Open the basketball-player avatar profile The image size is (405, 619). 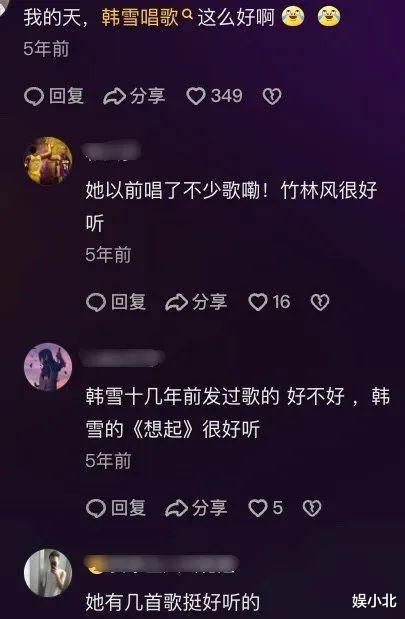[x=48, y=161]
